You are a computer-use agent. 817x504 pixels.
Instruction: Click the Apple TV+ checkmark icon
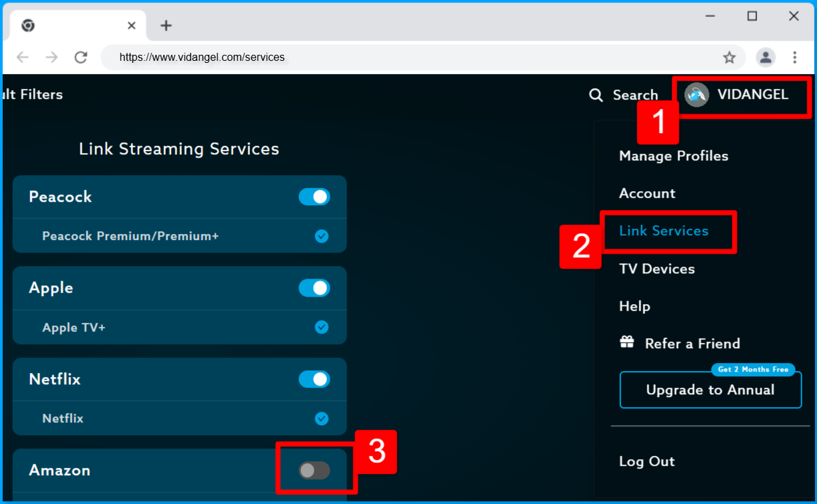[x=322, y=328]
